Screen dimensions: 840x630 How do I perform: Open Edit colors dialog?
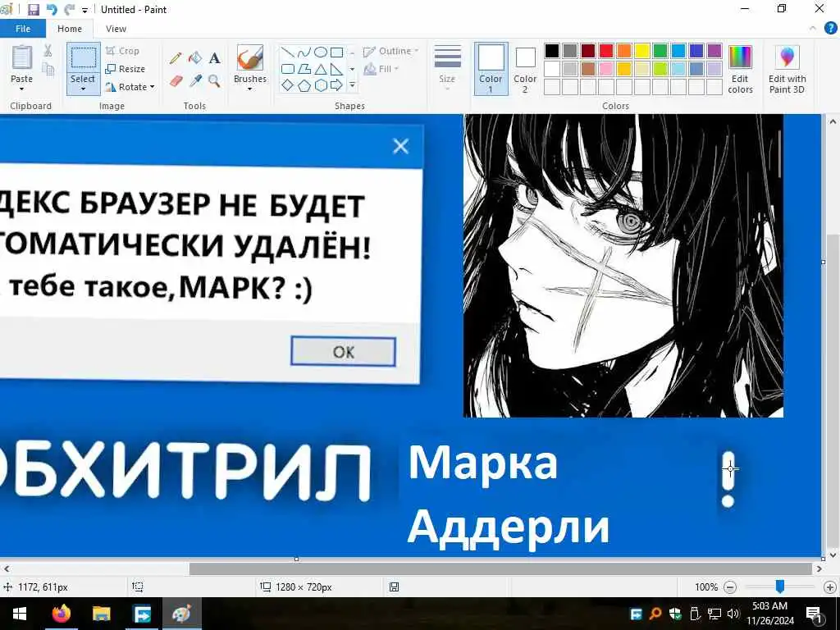(x=740, y=70)
